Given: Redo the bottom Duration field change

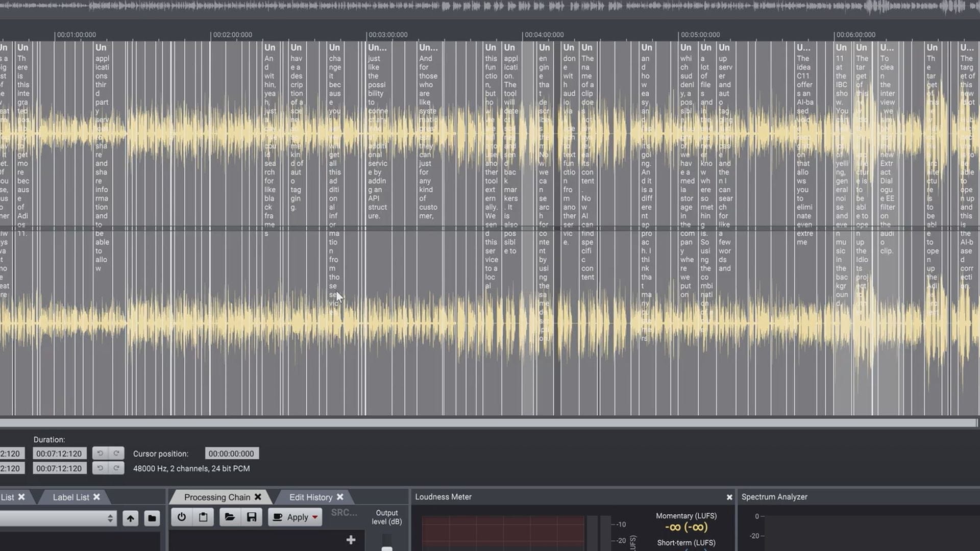Looking at the screenshot, I should (x=116, y=468).
